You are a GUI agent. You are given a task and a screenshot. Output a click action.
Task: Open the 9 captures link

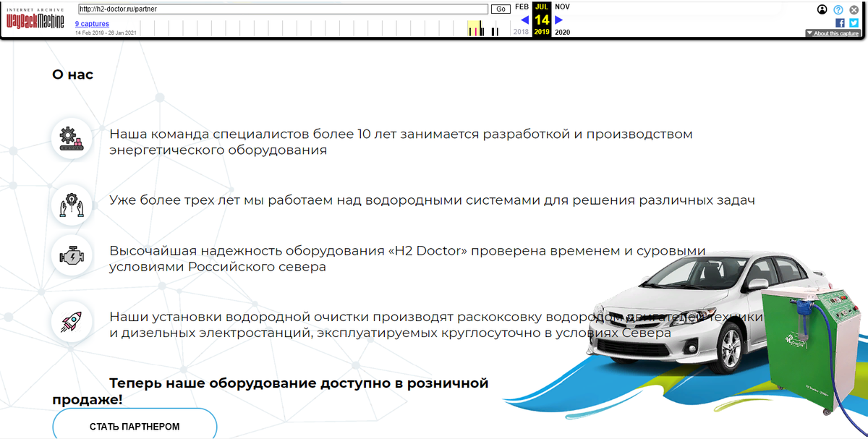pyautogui.click(x=92, y=24)
